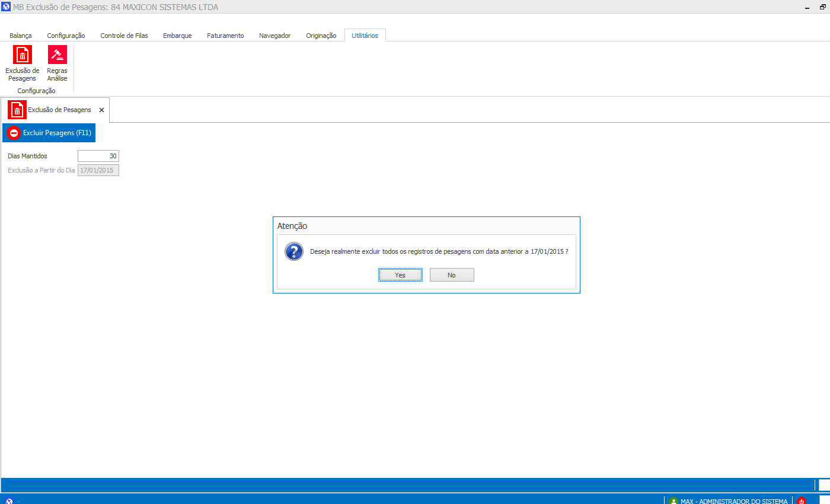Switch to the Balança ribbon tab
Screen dimensions: 830x504
[x=21, y=36]
